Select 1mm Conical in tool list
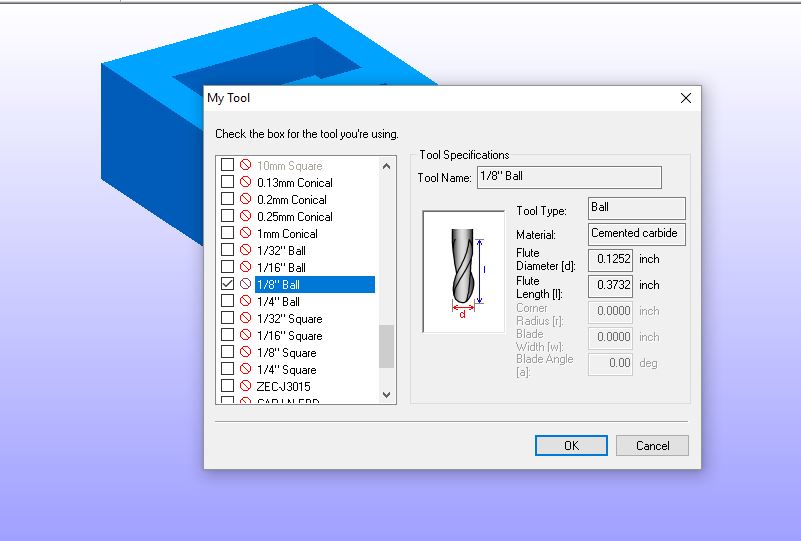 tap(287, 233)
